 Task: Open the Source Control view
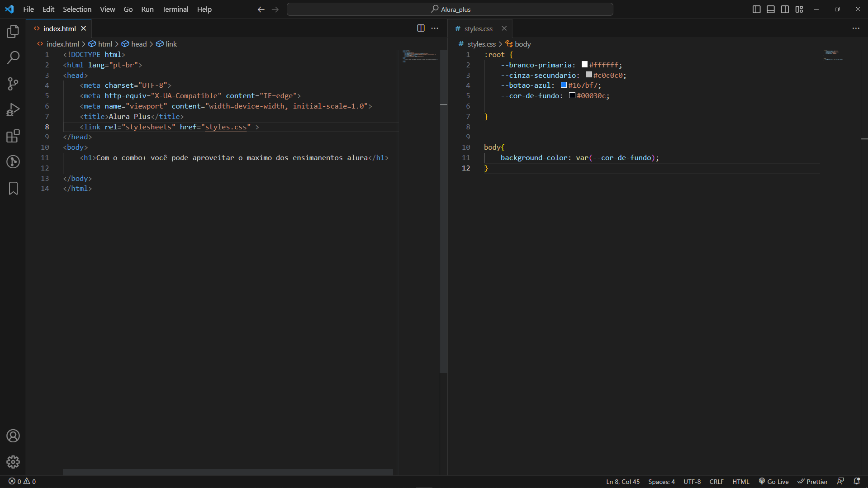[x=13, y=84]
